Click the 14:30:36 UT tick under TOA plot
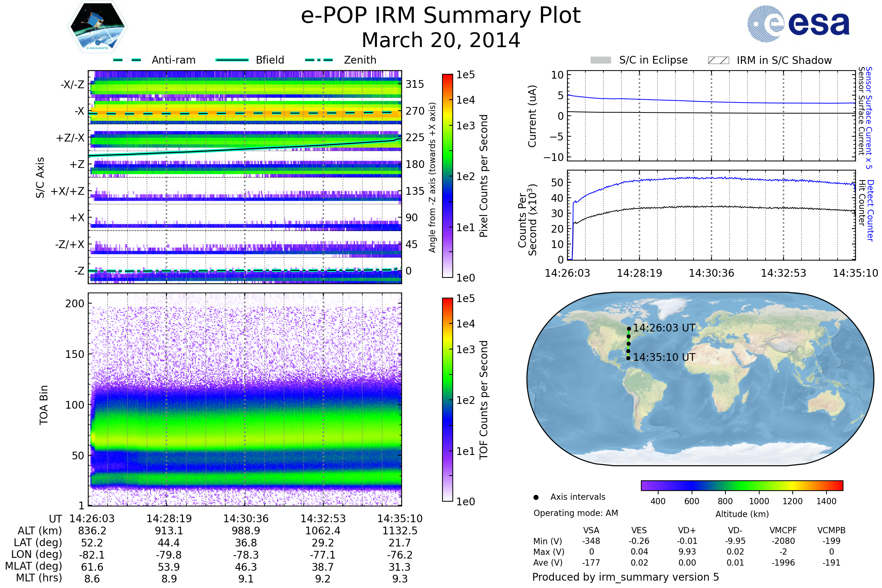Image resolution: width=882 pixels, height=588 pixels. [246, 519]
